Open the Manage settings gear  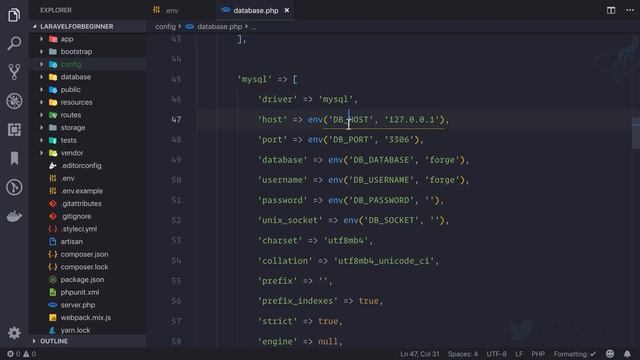pos(14,333)
